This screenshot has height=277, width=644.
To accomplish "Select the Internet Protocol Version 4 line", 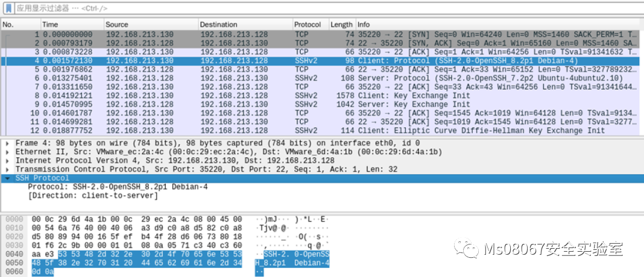I will [175, 160].
